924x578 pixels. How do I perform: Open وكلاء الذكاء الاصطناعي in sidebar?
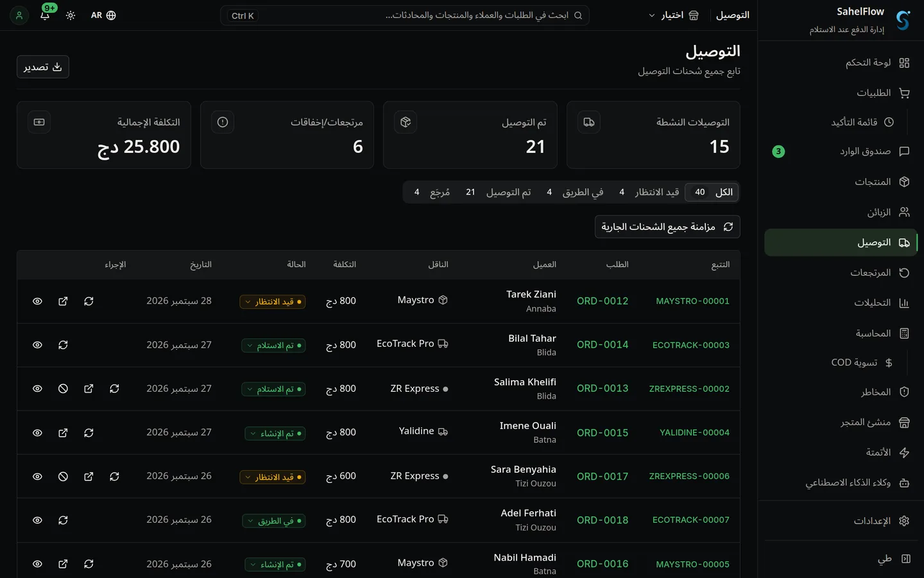click(841, 483)
